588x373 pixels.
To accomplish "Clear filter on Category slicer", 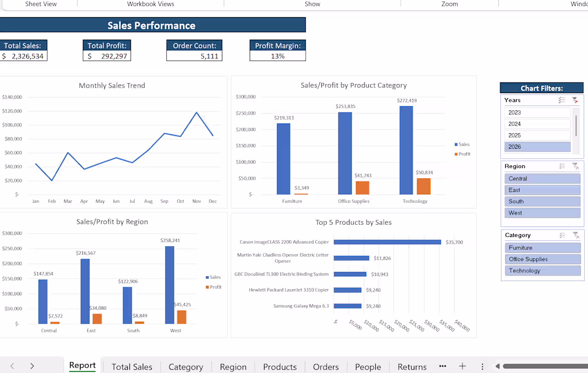I will [576, 235].
